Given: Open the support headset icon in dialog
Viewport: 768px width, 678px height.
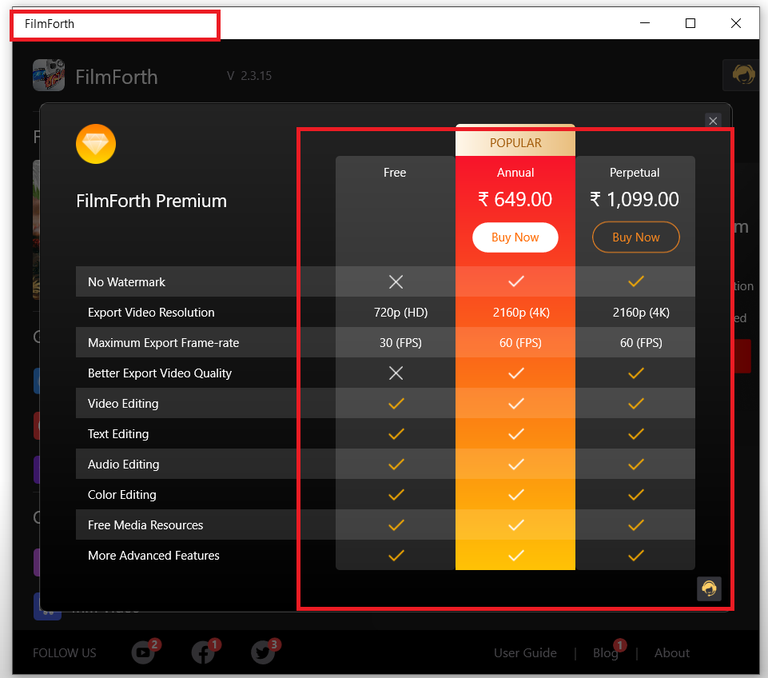Looking at the screenshot, I should [709, 588].
